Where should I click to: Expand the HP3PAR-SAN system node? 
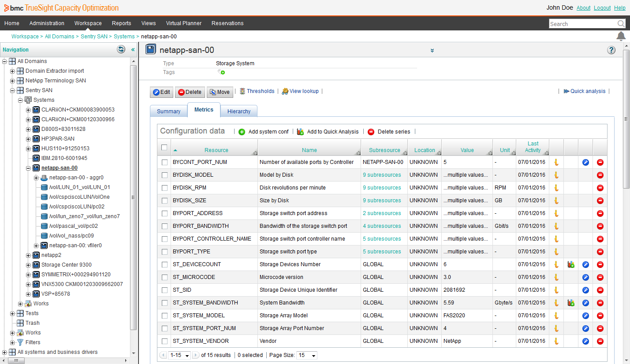tap(28, 139)
